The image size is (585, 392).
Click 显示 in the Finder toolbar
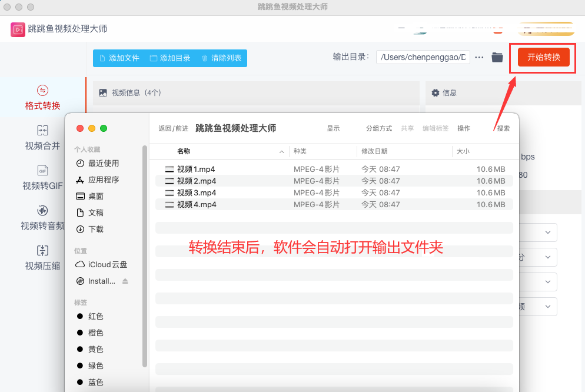pyautogui.click(x=333, y=128)
